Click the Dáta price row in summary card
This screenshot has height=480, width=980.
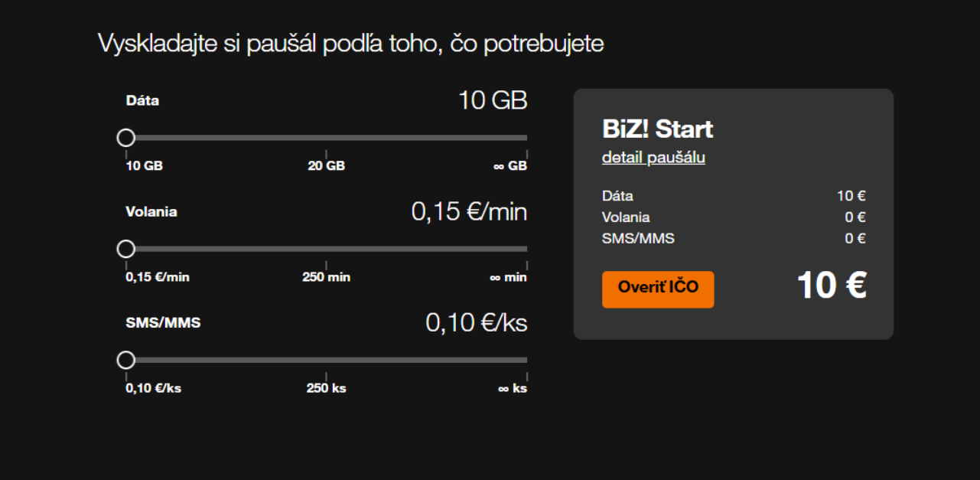733,196
